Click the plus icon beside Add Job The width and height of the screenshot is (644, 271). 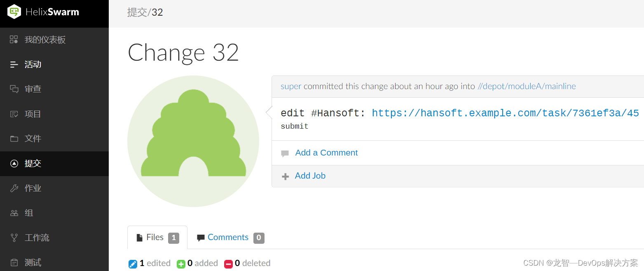pos(285,177)
